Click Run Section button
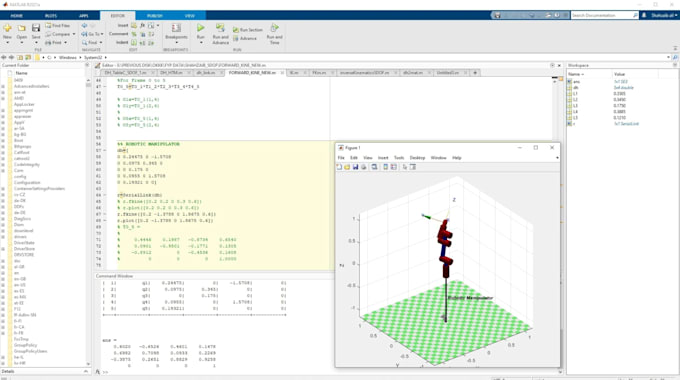Image resolution: width=680 pixels, height=380 pixels. tap(248, 29)
